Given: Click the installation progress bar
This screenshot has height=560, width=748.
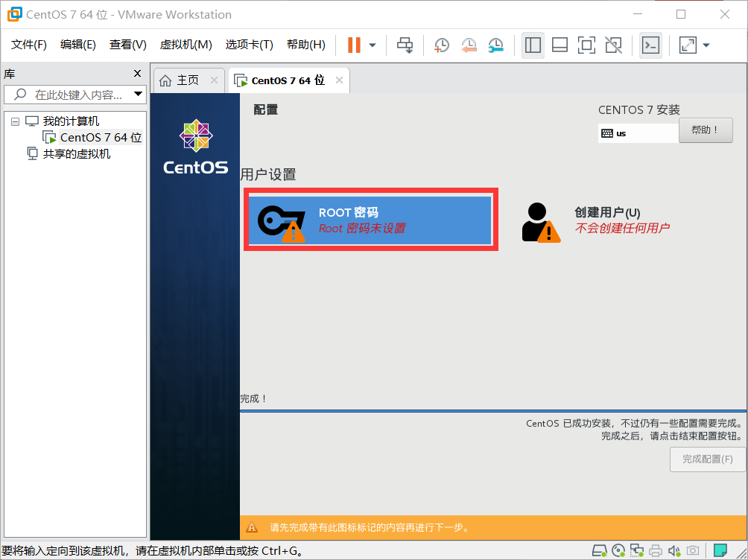Looking at the screenshot, I should click(x=493, y=410).
